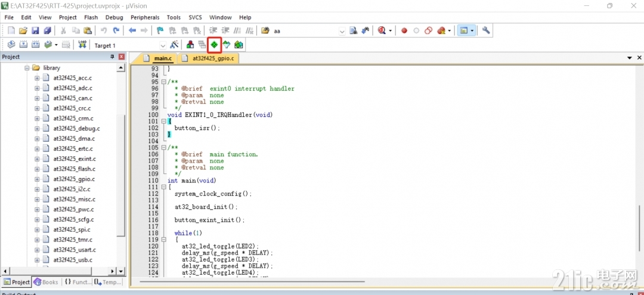
Task: Select at32f425_flash.c in the project tree
Action: click(x=74, y=169)
